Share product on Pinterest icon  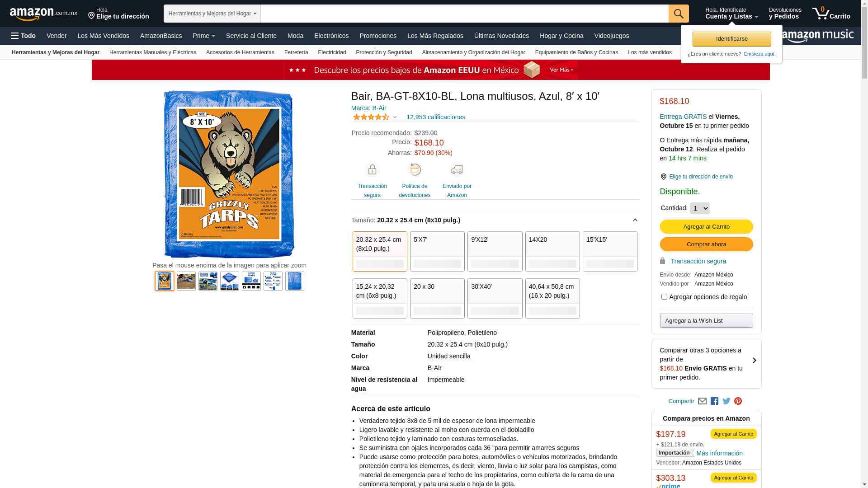point(738,401)
